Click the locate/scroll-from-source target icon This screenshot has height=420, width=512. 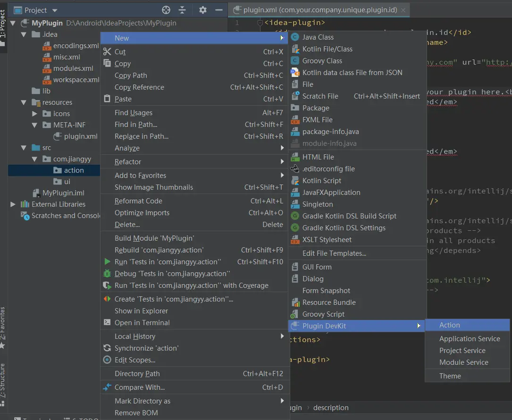(x=166, y=10)
